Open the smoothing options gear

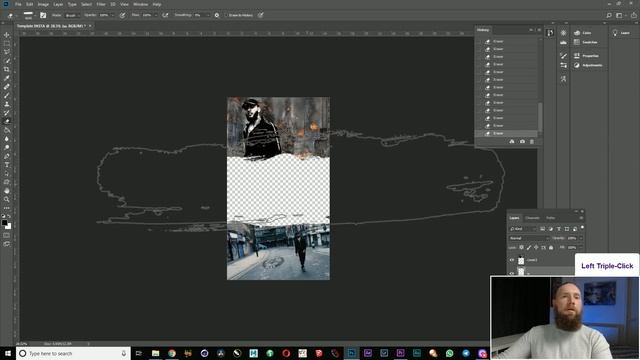[x=217, y=15]
